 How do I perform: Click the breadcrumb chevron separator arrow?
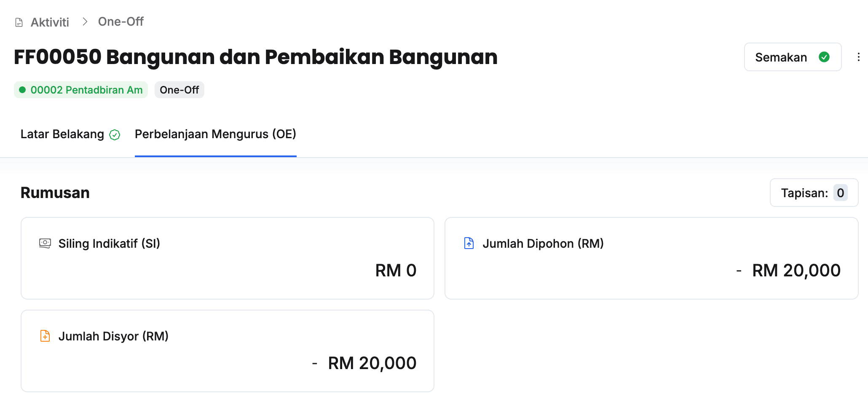(x=85, y=21)
